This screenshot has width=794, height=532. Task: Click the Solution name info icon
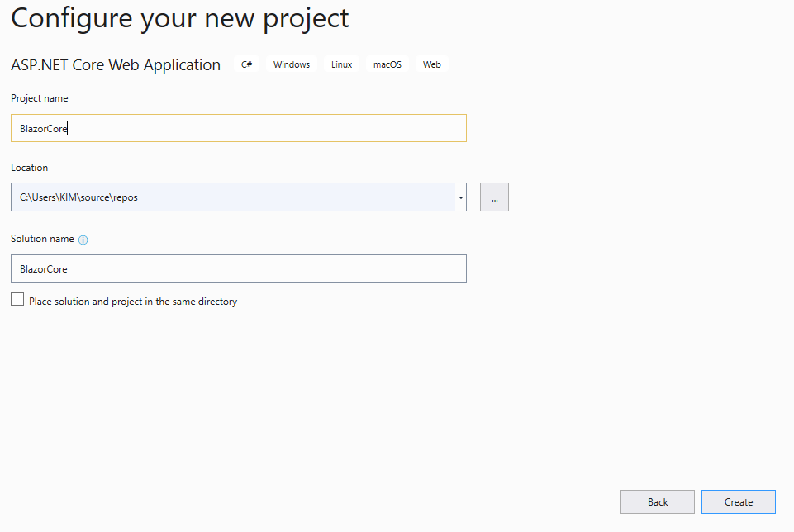click(x=83, y=240)
